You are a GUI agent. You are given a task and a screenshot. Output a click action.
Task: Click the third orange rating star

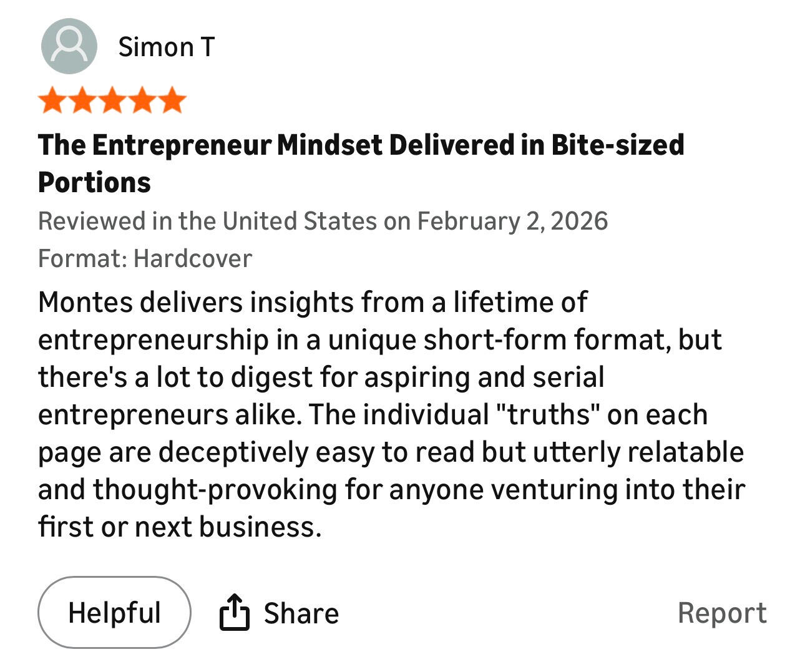coord(112,101)
